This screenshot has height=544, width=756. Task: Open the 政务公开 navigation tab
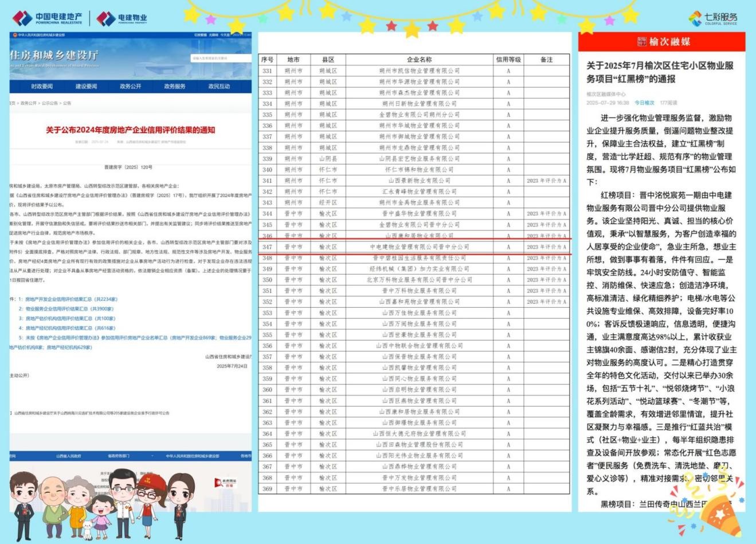click(130, 87)
